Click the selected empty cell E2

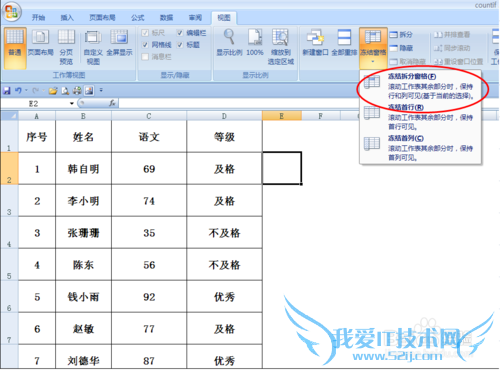282,168
